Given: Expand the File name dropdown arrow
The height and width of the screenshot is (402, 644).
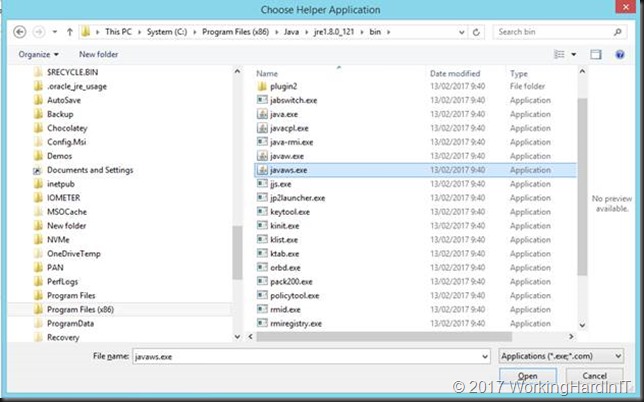Looking at the screenshot, I should click(x=485, y=356).
